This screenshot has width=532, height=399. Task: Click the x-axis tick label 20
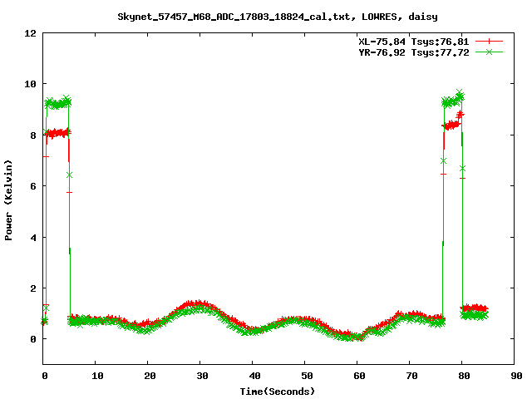(150, 376)
